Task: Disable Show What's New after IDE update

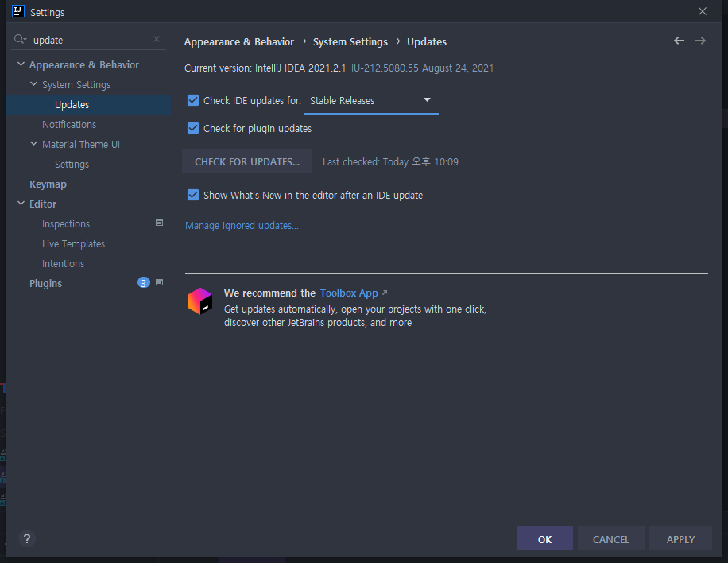Action: click(x=193, y=195)
